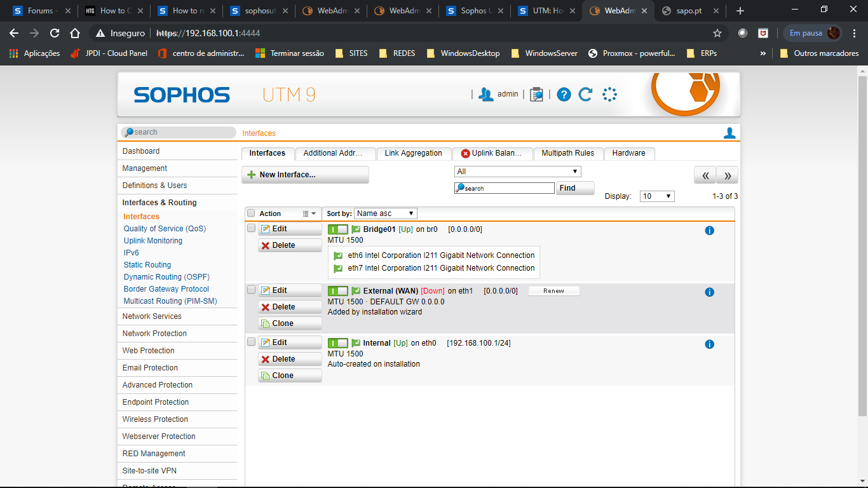Open the online help question mark icon

[x=564, y=95]
